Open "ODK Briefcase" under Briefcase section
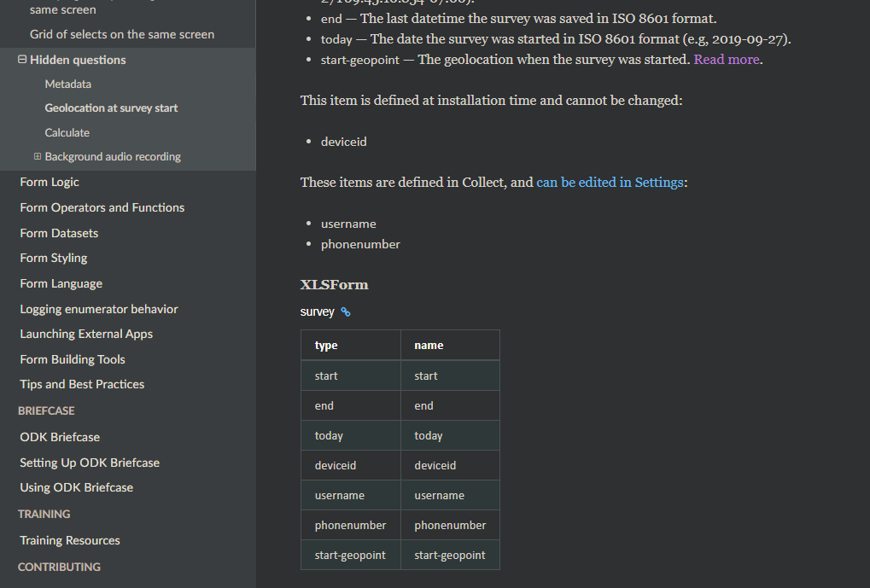870x588 pixels. pyautogui.click(x=59, y=437)
